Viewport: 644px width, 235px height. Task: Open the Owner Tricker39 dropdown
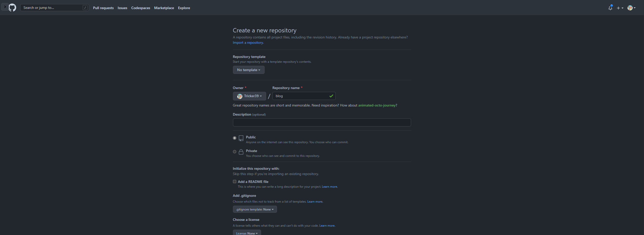[x=249, y=96]
